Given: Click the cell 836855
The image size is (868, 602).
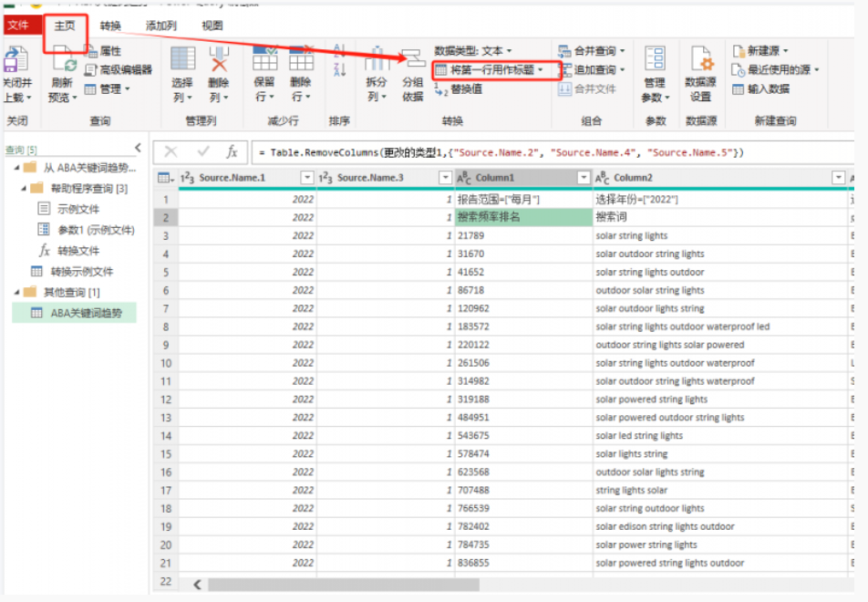Looking at the screenshot, I should point(523,563).
